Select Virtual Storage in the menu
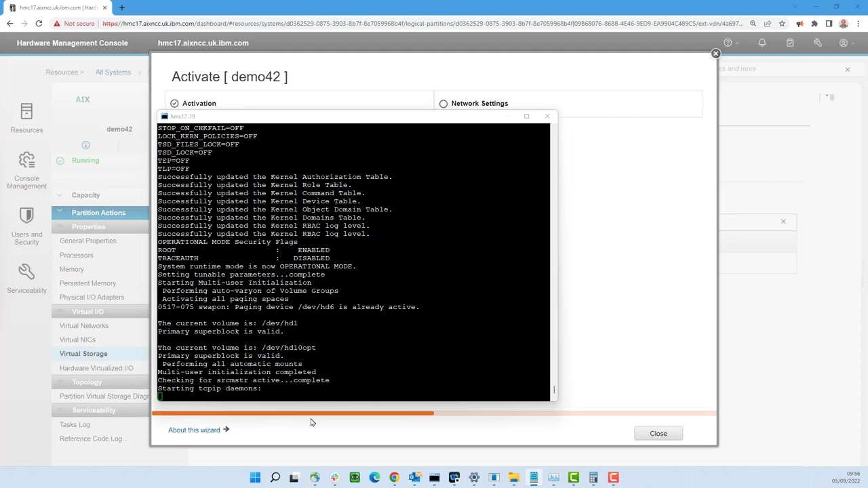The image size is (868, 488). point(83,354)
